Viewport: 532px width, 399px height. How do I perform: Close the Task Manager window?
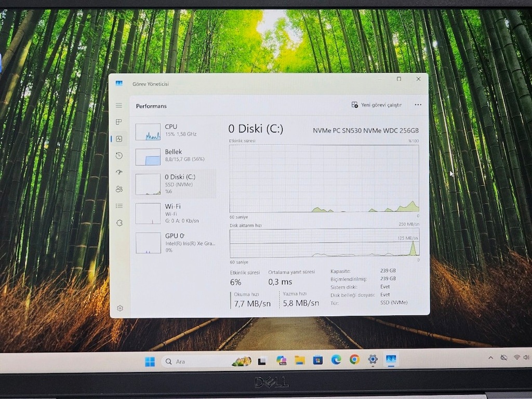click(x=418, y=79)
